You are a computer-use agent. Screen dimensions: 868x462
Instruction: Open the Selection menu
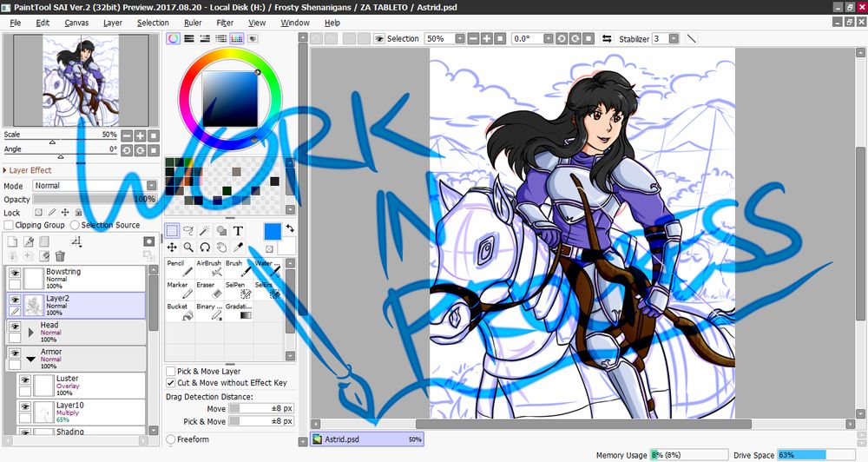click(x=153, y=23)
